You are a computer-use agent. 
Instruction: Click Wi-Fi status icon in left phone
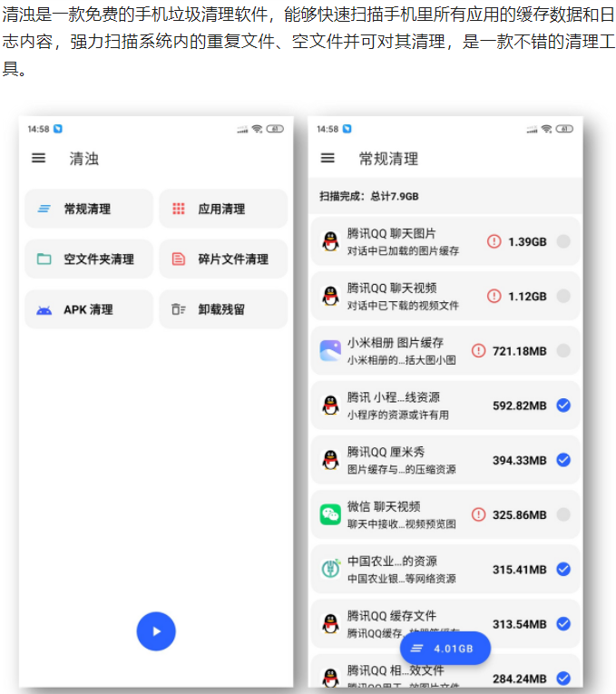[257, 129]
